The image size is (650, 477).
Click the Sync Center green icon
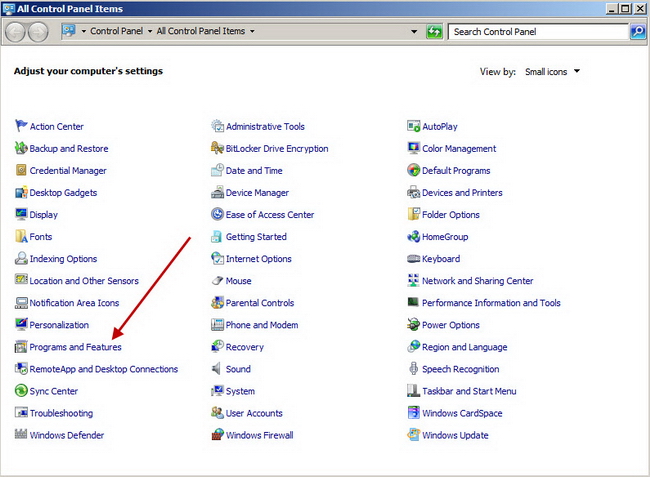[21, 390]
